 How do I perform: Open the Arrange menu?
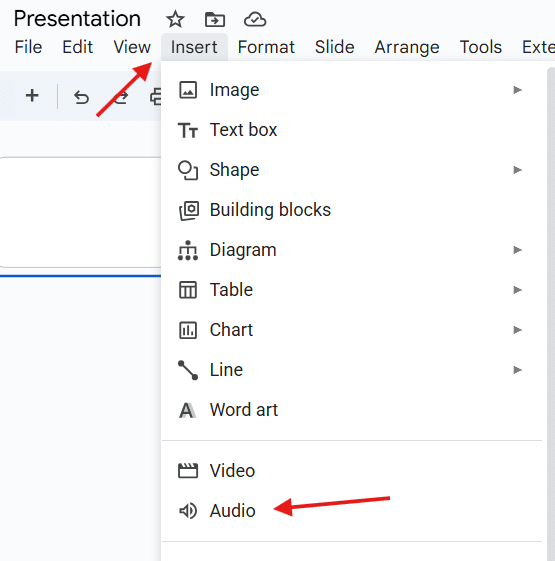[x=407, y=47]
